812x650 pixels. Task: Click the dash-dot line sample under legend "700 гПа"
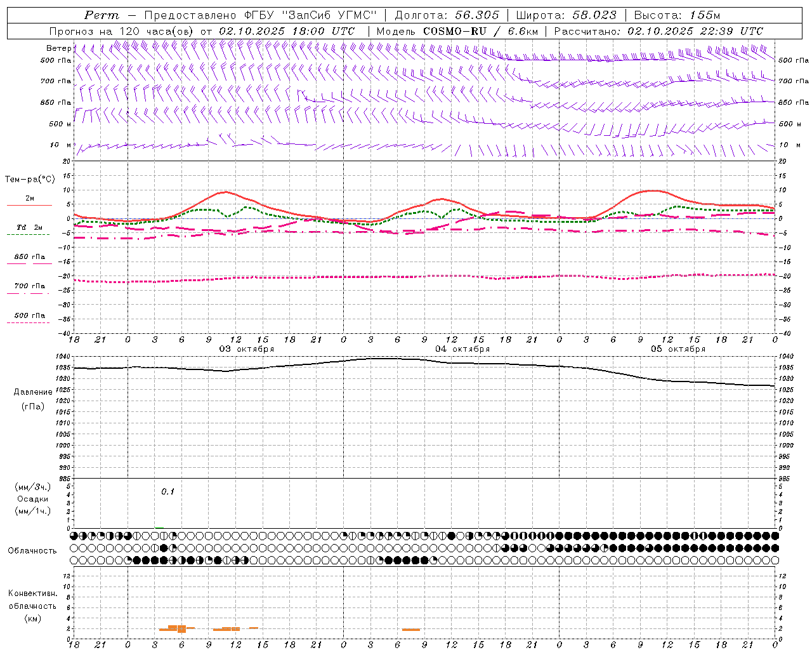click(x=29, y=293)
